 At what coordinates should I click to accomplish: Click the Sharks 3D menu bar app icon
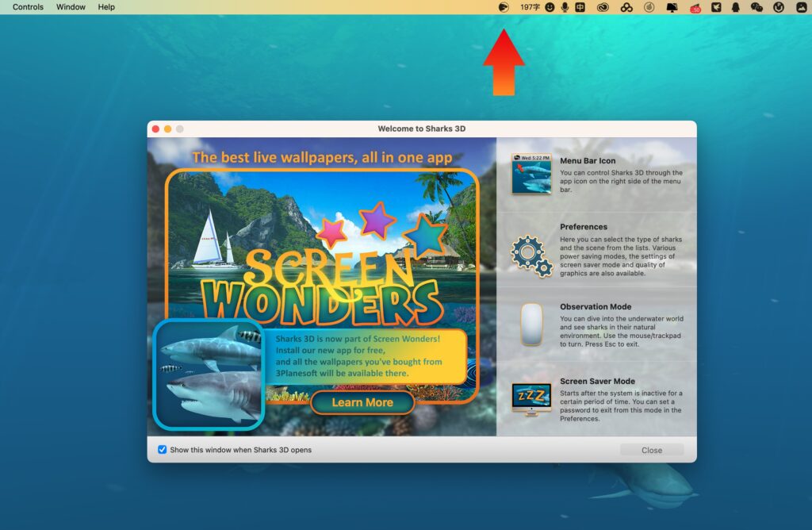[503, 7]
